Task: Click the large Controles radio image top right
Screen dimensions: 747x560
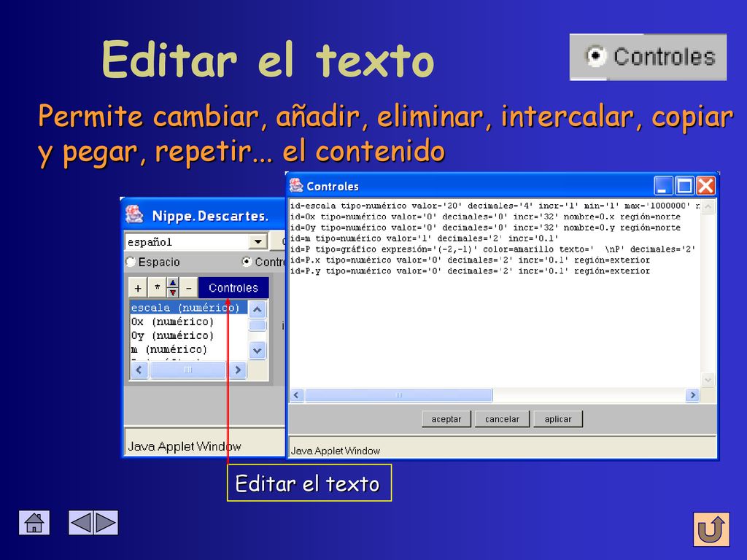Action: point(648,57)
